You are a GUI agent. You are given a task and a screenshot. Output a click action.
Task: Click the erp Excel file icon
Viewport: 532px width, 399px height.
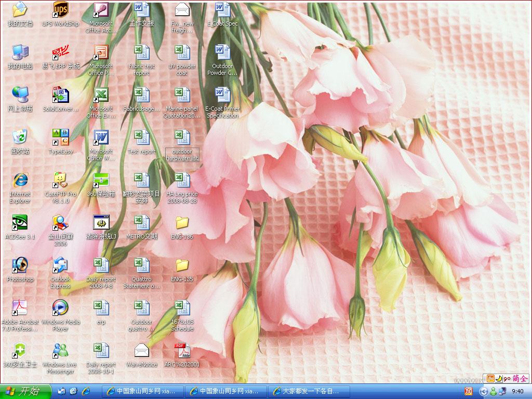tap(101, 312)
